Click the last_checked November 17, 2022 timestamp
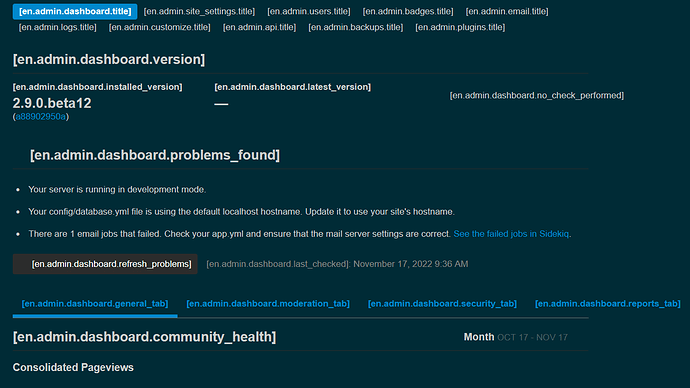Viewport: 690px width, 388px height. (x=337, y=264)
